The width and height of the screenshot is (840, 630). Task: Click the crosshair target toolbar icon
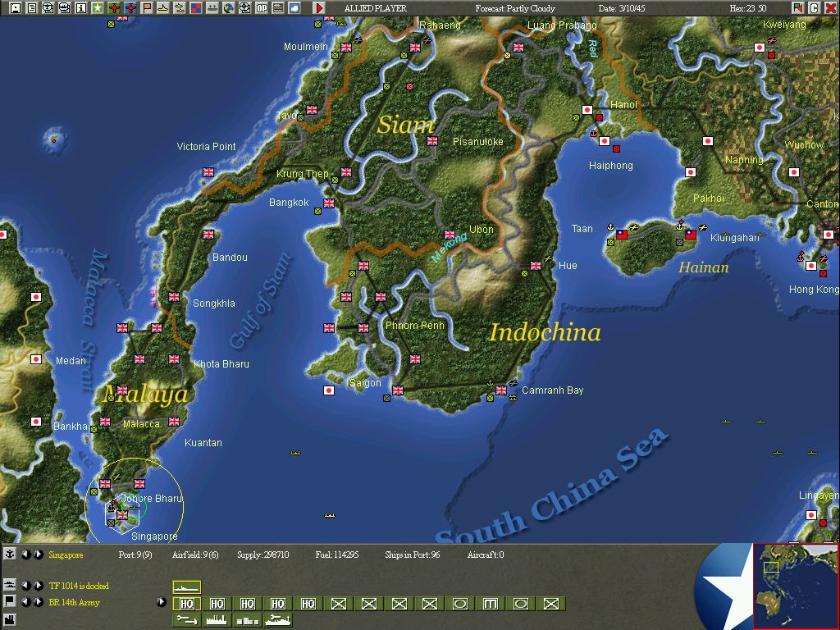tap(244, 7)
